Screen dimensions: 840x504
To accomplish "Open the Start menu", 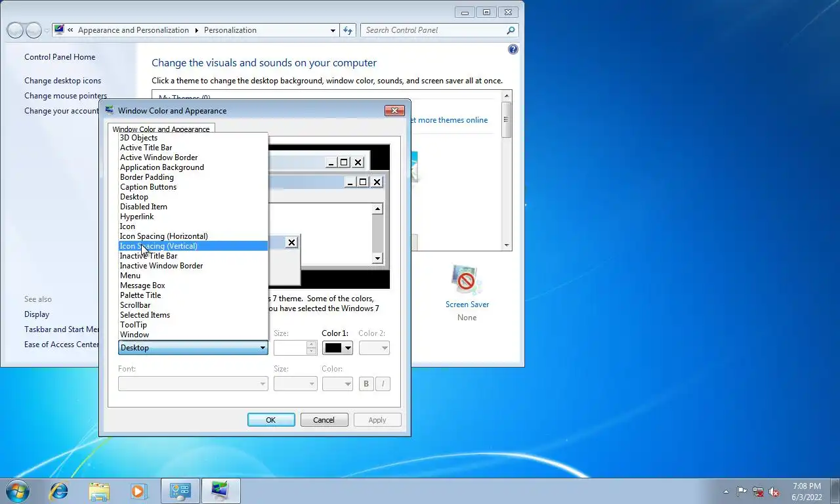I will click(17, 491).
